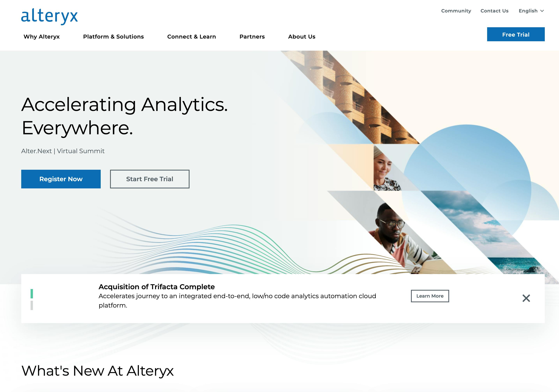
Task: Scroll down to What's New section
Action: click(x=97, y=370)
